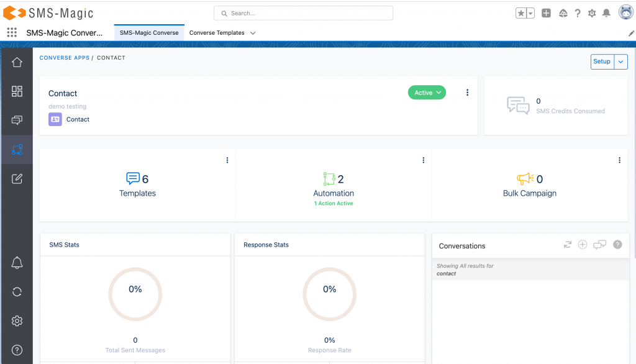The image size is (636, 364).
Task: Click the refresh sync icon in sidebar
Action: pos(17,292)
